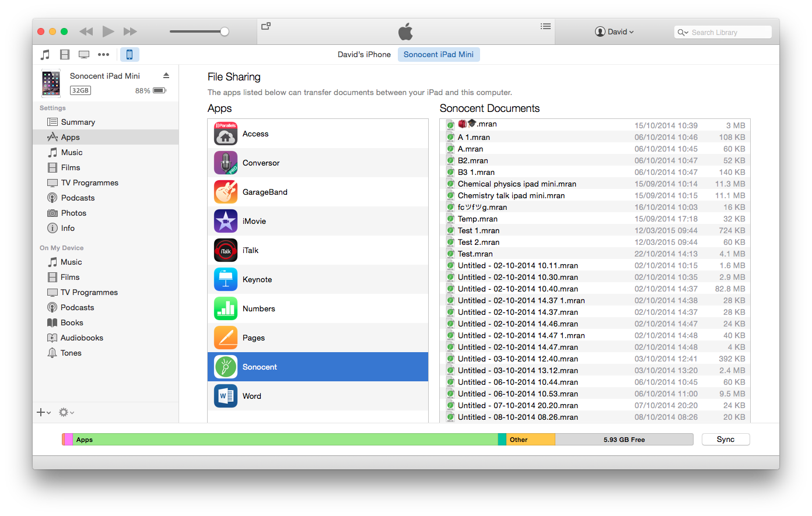Open Podcasts settings in sidebar

106,198
